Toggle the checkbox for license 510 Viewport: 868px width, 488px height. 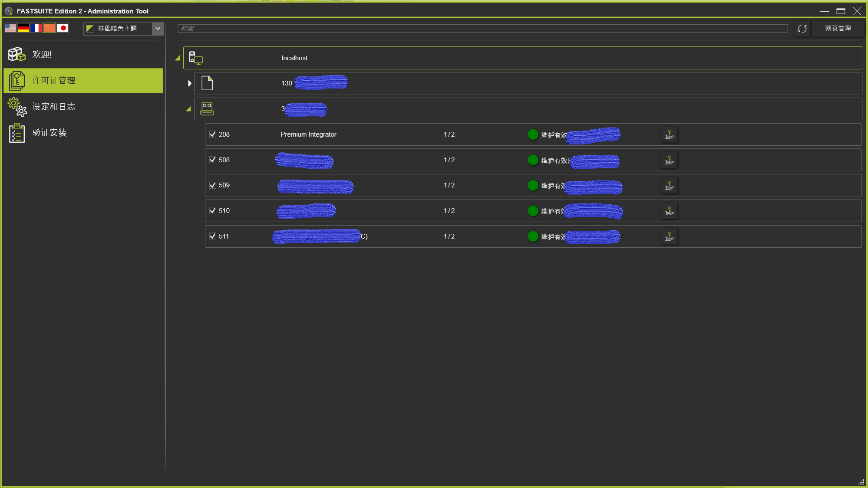coord(213,211)
